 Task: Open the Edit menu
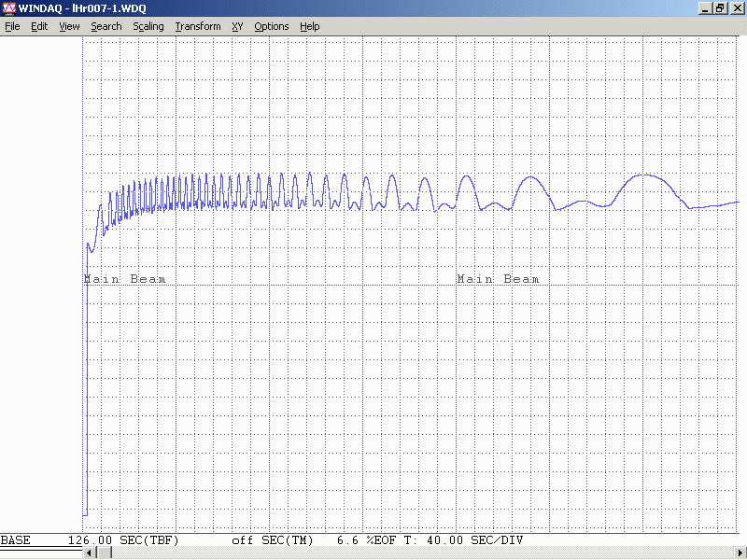point(39,26)
